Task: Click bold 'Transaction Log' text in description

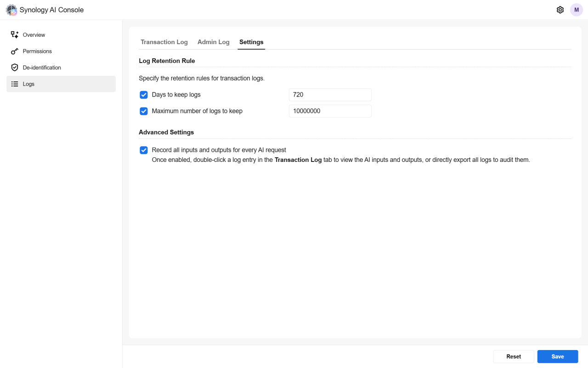Action: [x=298, y=160]
